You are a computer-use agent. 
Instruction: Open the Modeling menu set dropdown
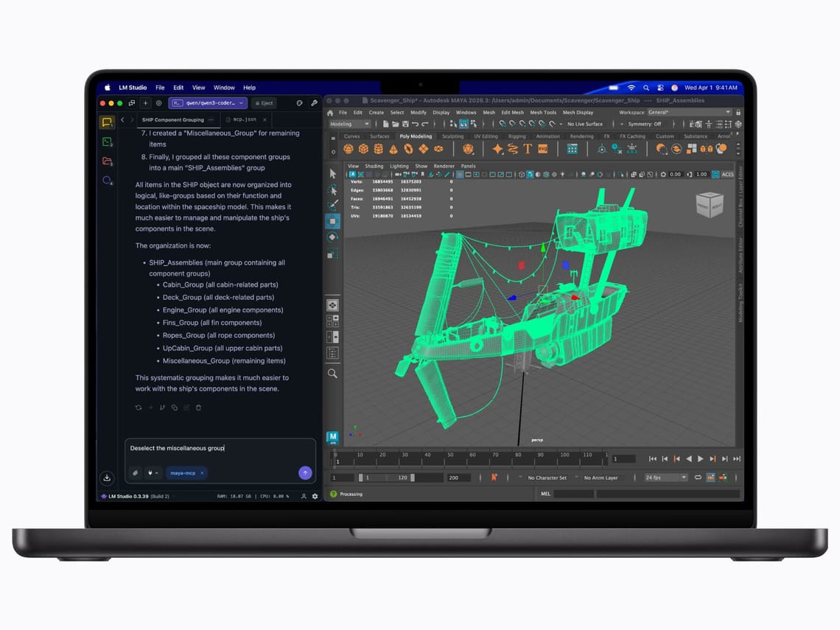(349, 124)
